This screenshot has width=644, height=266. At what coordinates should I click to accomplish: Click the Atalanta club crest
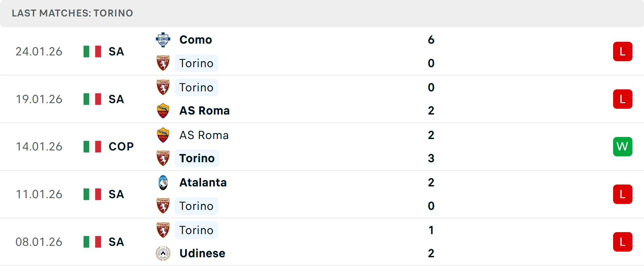163,183
